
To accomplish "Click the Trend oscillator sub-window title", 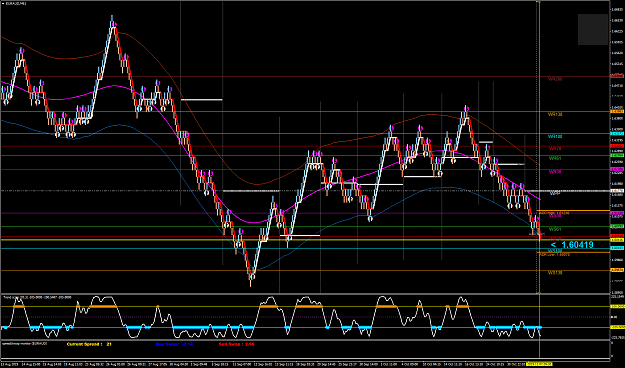I will (x=37, y=297).
